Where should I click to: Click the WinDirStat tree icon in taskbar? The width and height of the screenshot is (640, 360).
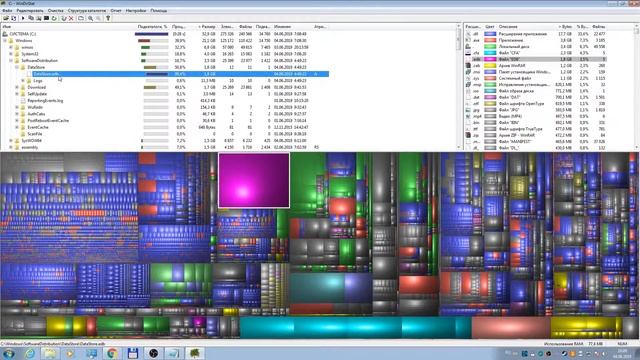tap(194, 353)
